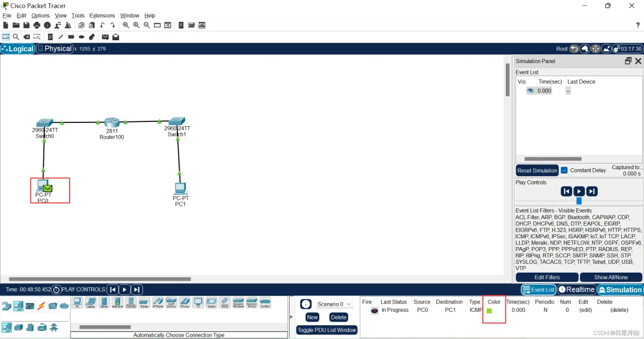Click the Switch1 device on canvas
The width and height of the screenshot is (644, 339).
(x=177, y=121)
